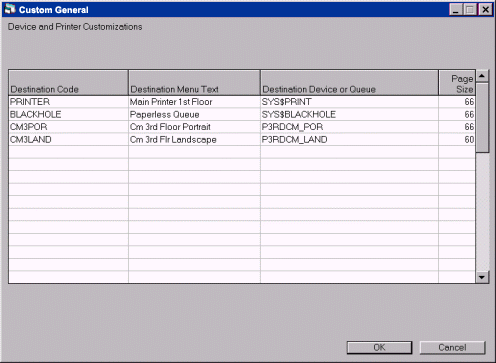Click page size 60 in CM3LAND row
The height and width of the screenshot is (363, 496).
pyautogui.click(x=457, y=139)
